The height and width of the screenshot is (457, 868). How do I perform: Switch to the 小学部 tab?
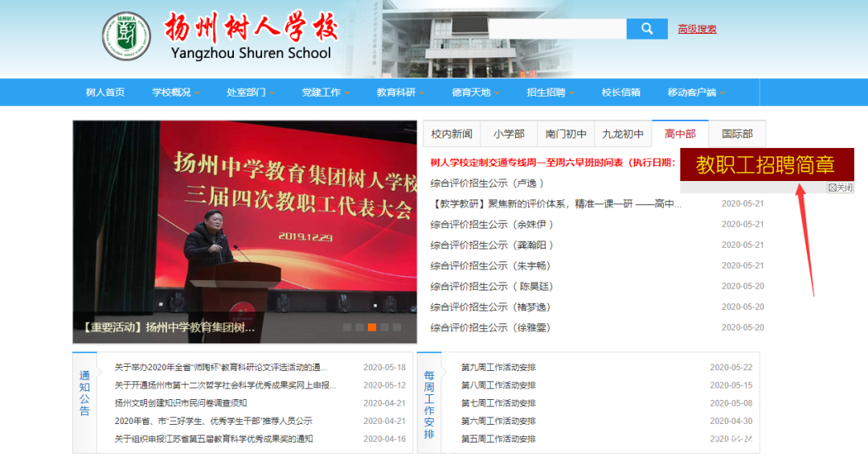[509, 134]
